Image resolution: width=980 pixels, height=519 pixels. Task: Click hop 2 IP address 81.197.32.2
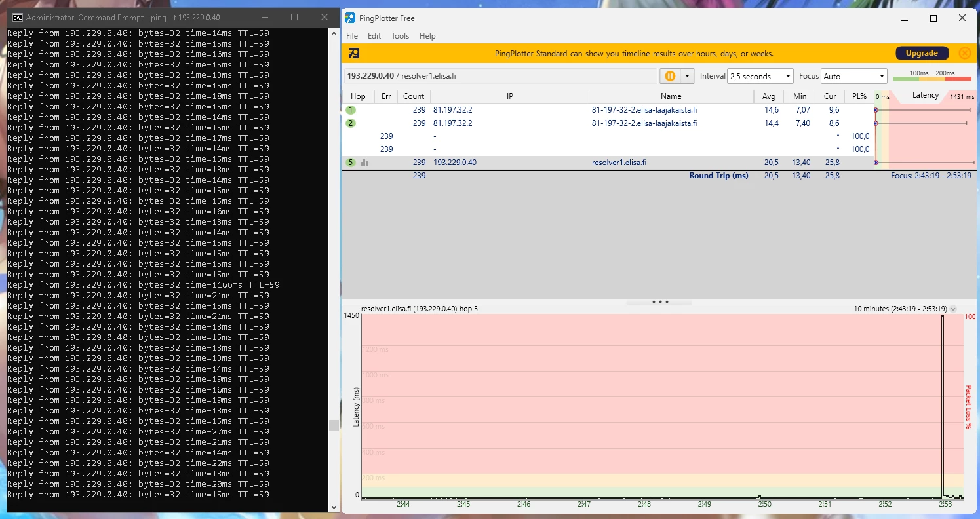coord(452,123)
